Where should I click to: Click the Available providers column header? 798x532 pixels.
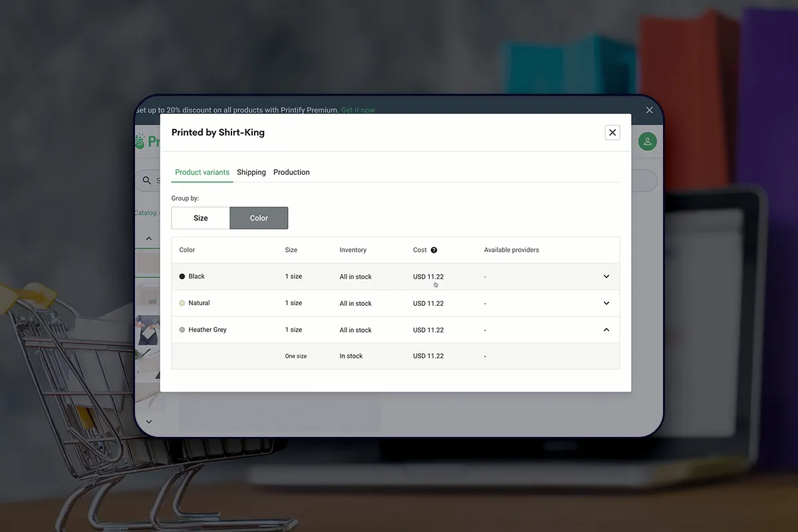(511, 250)
